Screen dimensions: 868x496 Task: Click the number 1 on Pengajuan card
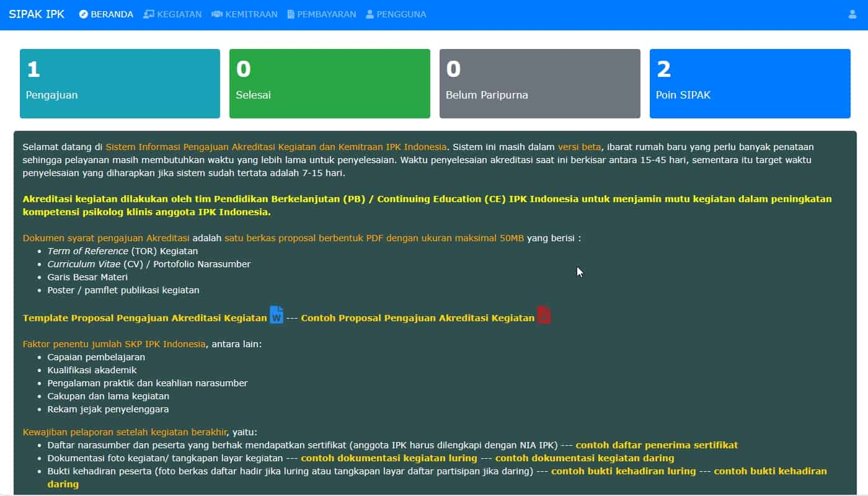point(33,69)
